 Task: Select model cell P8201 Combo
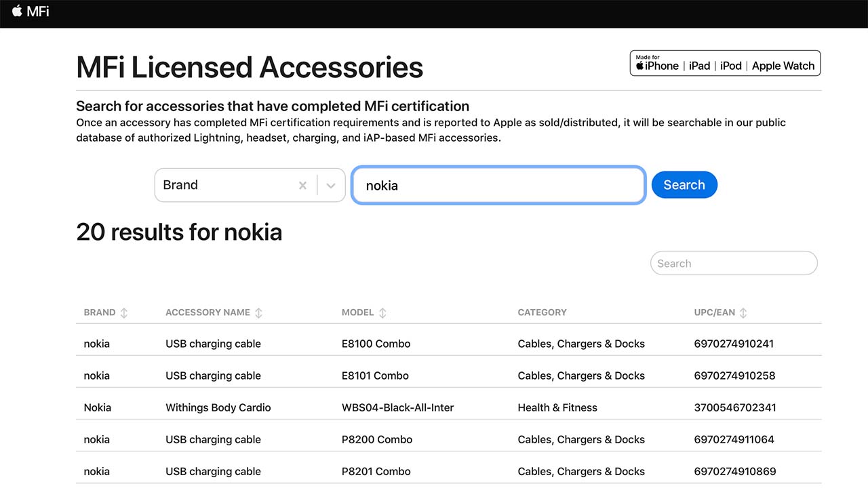pyautogui.click(x=376, y=471)
